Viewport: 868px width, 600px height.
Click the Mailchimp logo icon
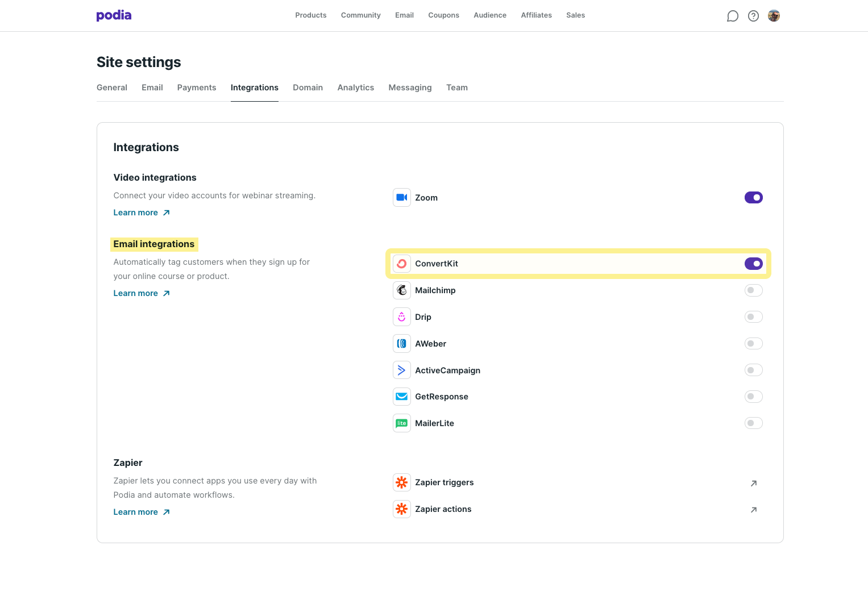pyautogui.click(x=402, y=290)
